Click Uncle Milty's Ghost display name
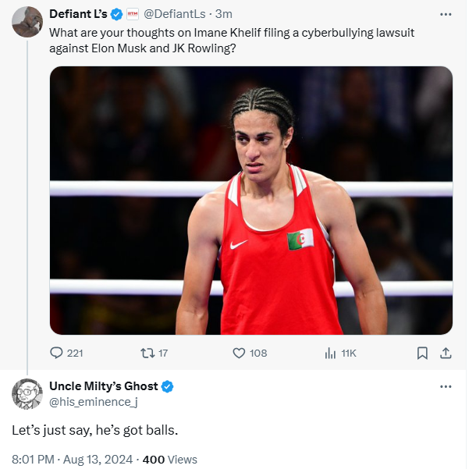 coord(103,386)
